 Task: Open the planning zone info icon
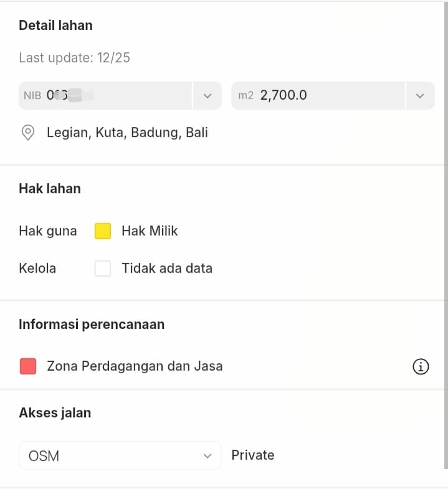pos(421,367)
